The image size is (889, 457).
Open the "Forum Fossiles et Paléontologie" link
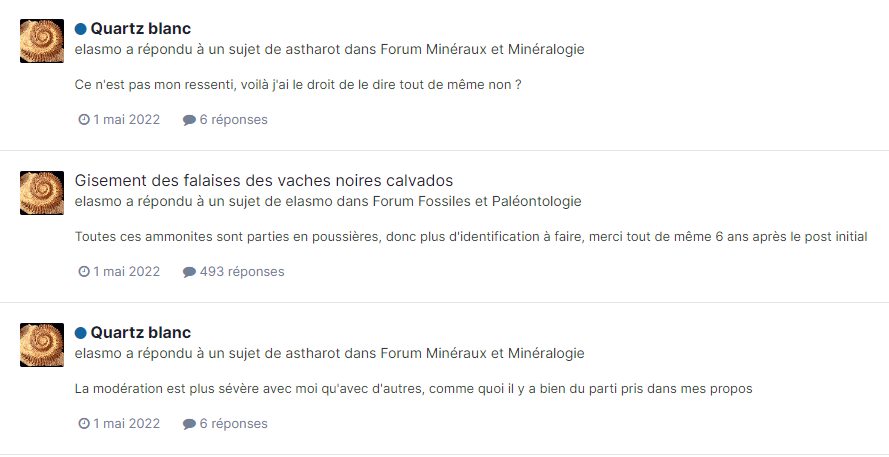(x=476, y=201)
